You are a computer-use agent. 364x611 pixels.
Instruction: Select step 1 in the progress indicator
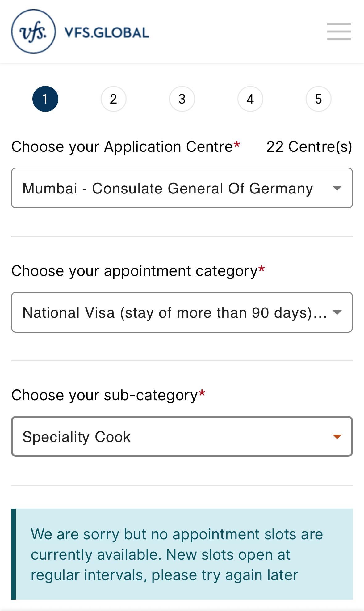(x=45, y=99)
